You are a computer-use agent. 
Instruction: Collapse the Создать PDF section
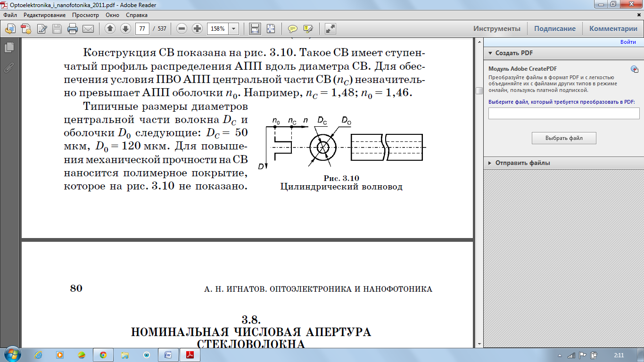tap(490, 53)
